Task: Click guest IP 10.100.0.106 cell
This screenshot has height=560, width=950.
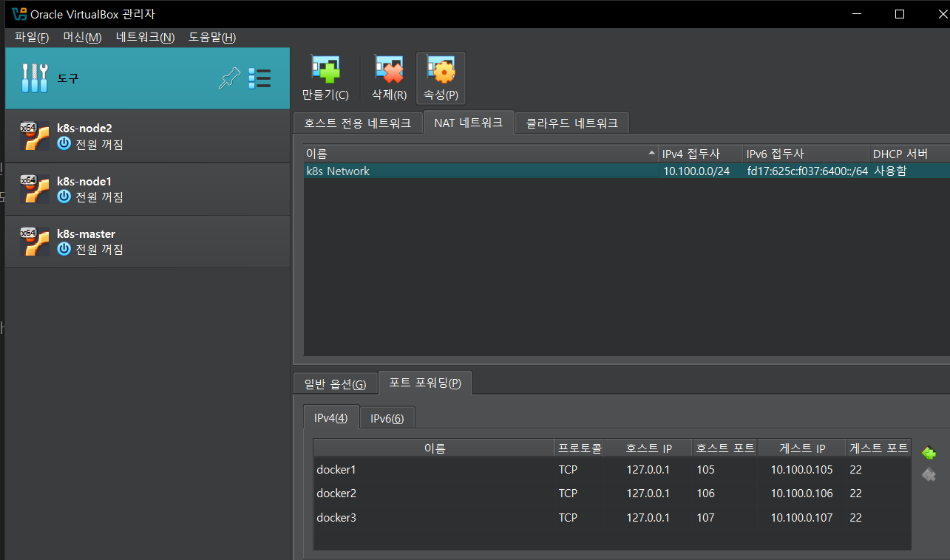Action: (801, 493)
